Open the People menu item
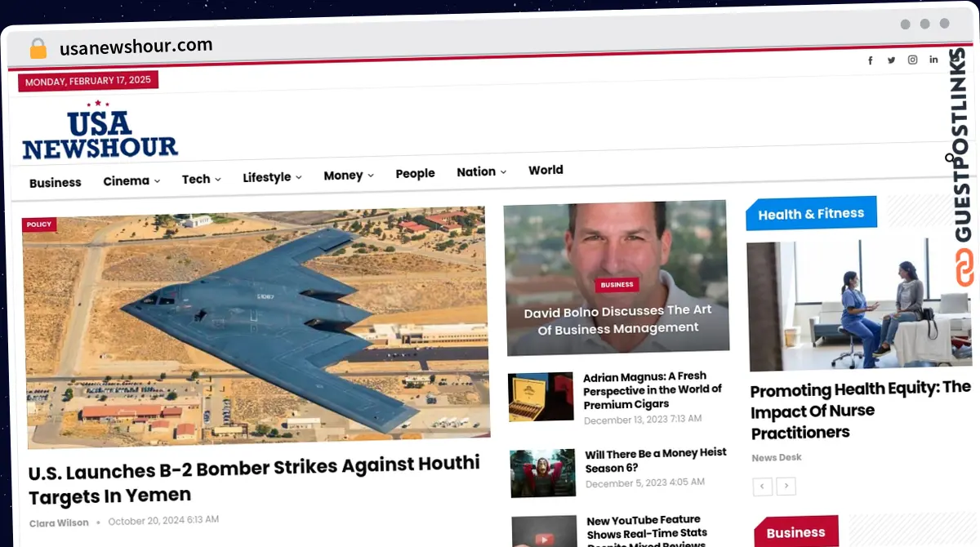Image resolution: width=980 pixels, height=547 pixels. (415, 174)
